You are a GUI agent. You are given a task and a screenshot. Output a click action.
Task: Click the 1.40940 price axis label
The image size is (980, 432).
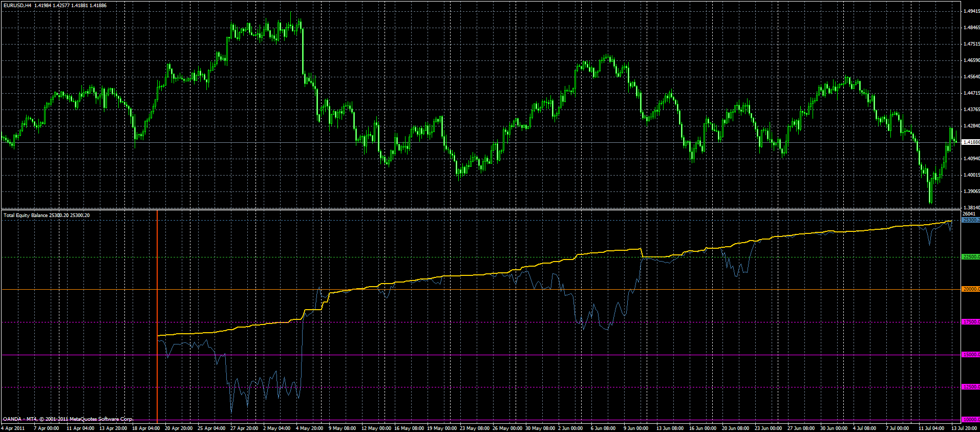(971, 158)
